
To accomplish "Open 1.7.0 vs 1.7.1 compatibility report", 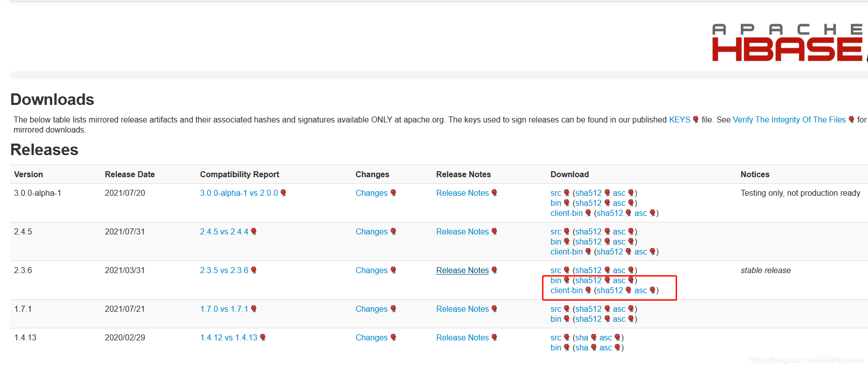I will (x=224, y=309).
